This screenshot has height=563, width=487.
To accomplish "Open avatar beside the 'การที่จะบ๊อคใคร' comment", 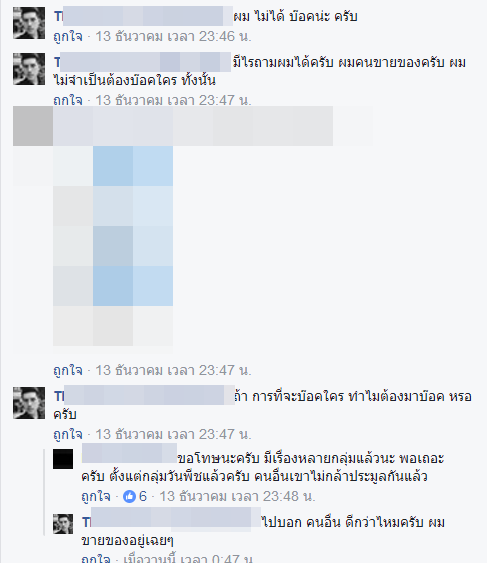I will (x=29, y=403).
